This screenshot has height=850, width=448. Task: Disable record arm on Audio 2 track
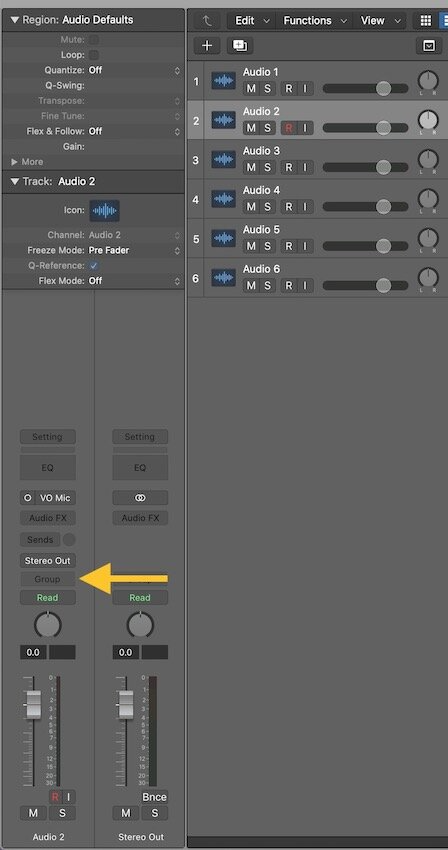(x=289, y=128)
